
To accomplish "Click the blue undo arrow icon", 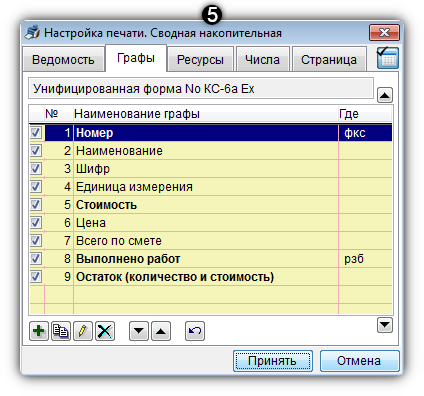I will pos(195,331).
